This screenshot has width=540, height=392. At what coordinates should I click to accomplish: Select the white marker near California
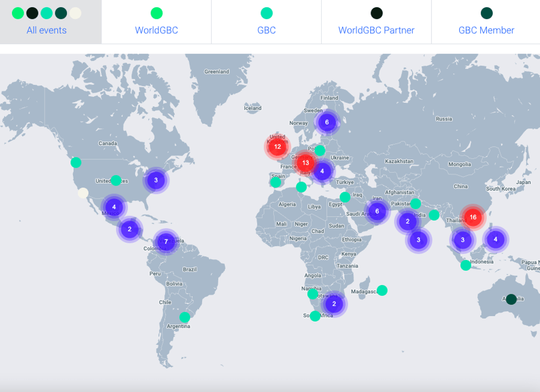83,193
